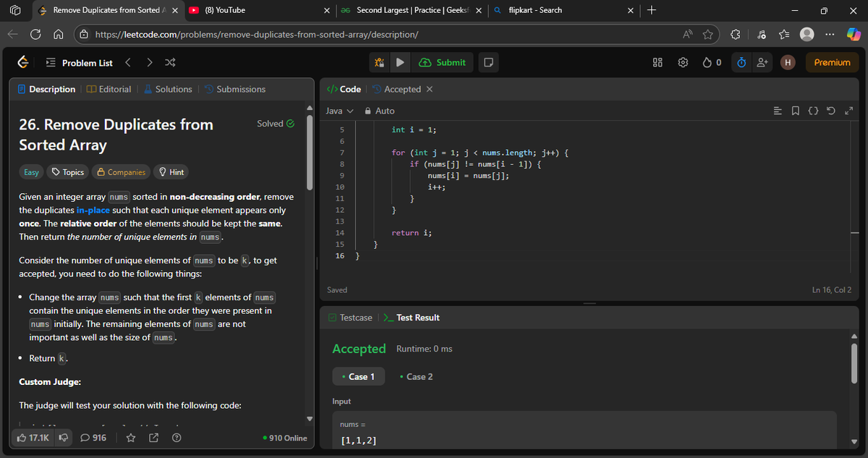Click the description panel scrollbar
868x458 pixels.
311,152
